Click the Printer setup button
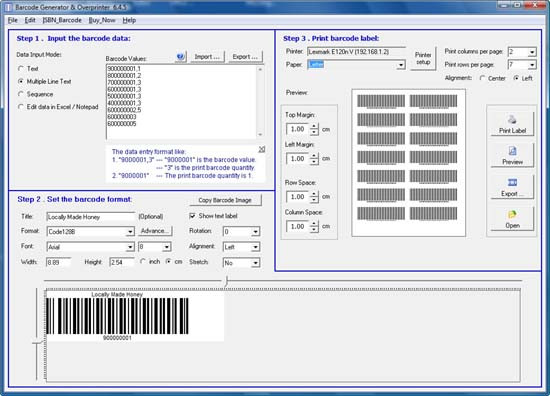 (423, 59)
